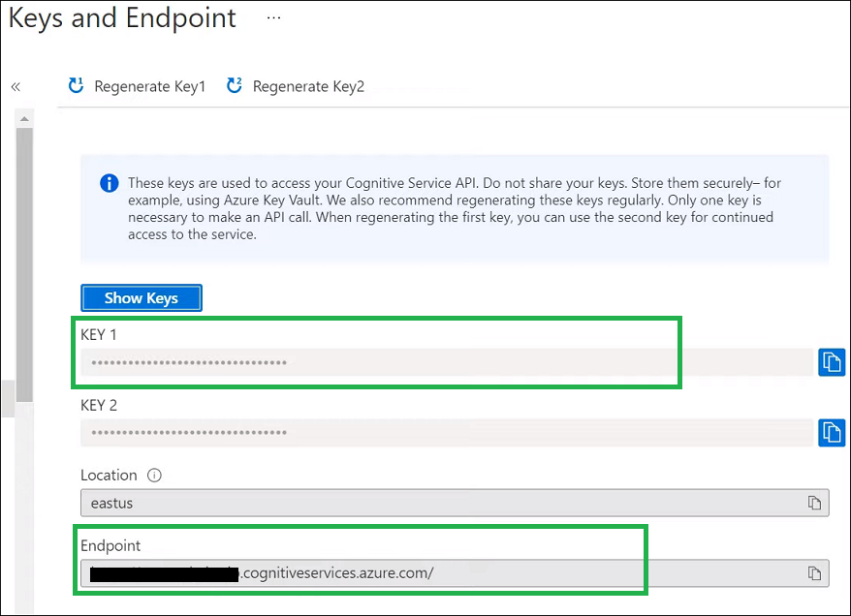Copy the Location value eastus

(x=814, y=503)
